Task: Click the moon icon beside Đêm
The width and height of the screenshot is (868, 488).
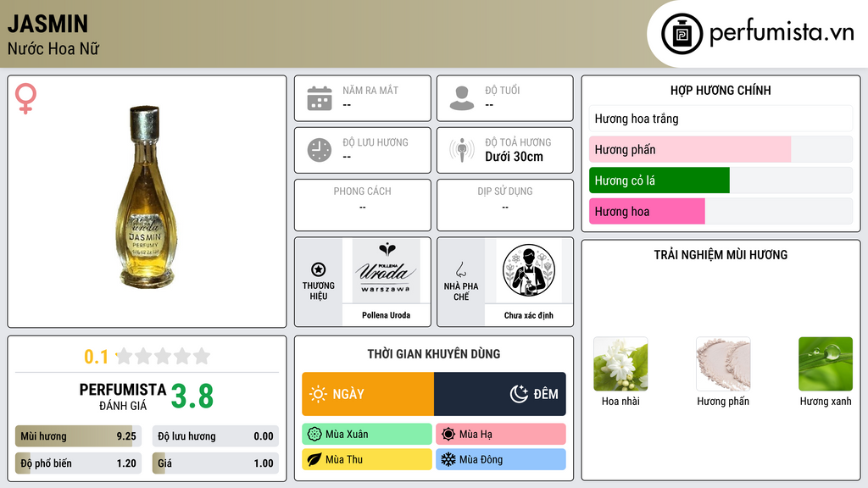Action: click(x=519, y=394)
